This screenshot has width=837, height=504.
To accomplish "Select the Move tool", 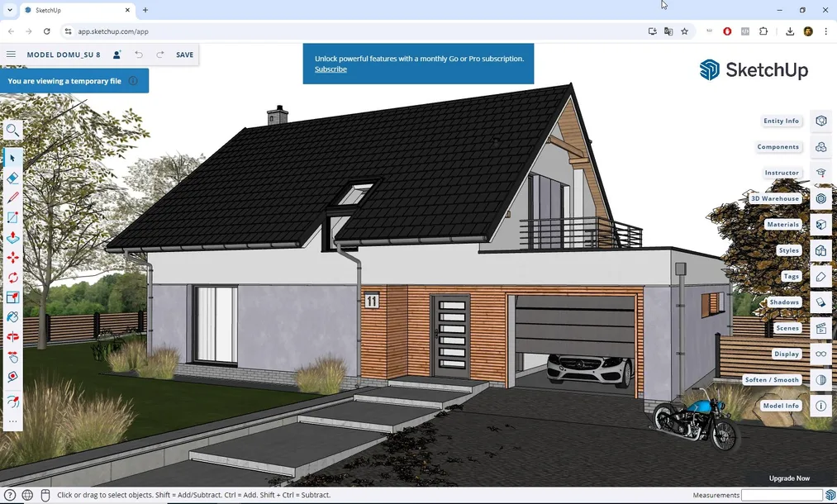I will click(x=12, y=257).
